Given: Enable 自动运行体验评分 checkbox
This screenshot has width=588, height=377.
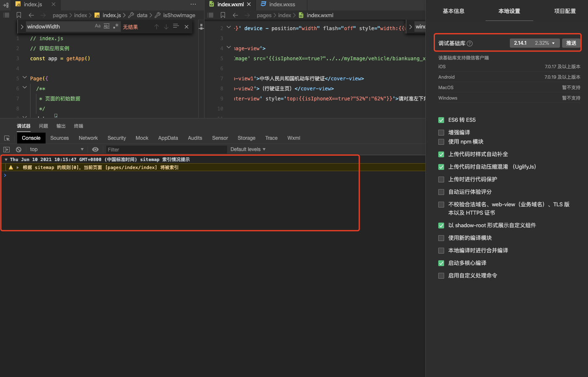Looking at the screenshot, I should pos(441,192).
